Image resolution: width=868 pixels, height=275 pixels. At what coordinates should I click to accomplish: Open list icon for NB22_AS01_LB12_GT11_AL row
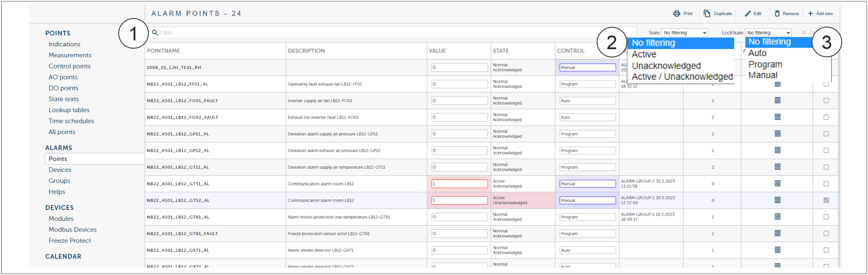tap(777, 167)
